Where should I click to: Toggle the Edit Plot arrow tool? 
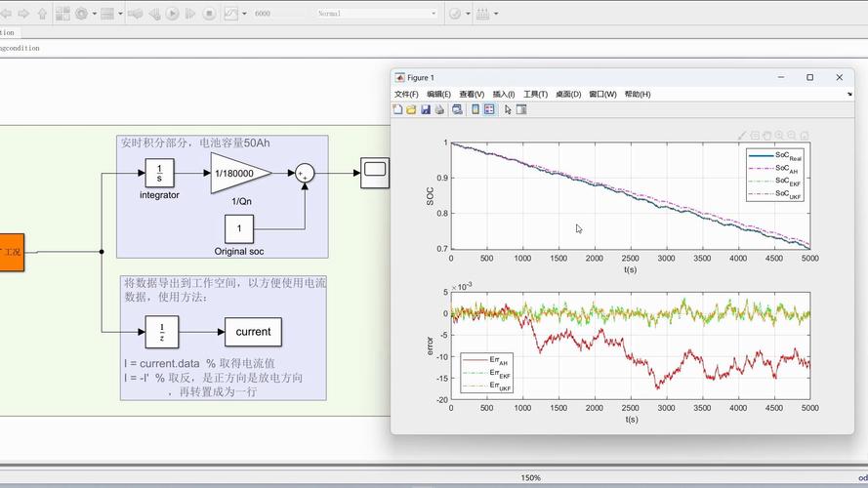coord(508,110)
